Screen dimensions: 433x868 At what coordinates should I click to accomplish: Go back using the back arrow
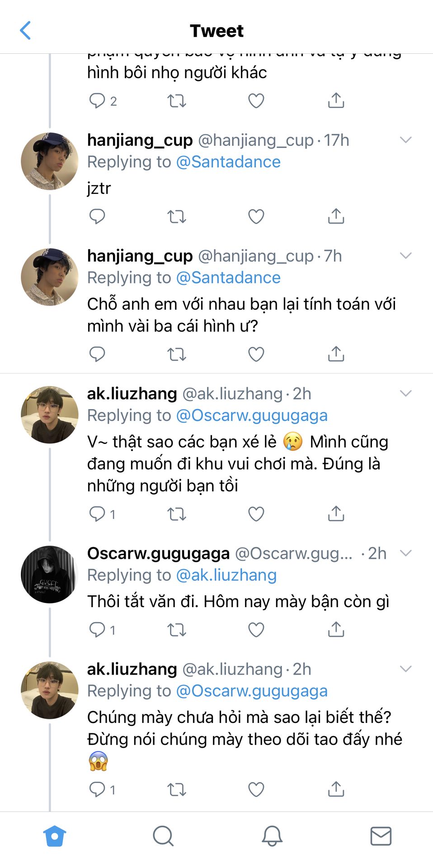26,31
